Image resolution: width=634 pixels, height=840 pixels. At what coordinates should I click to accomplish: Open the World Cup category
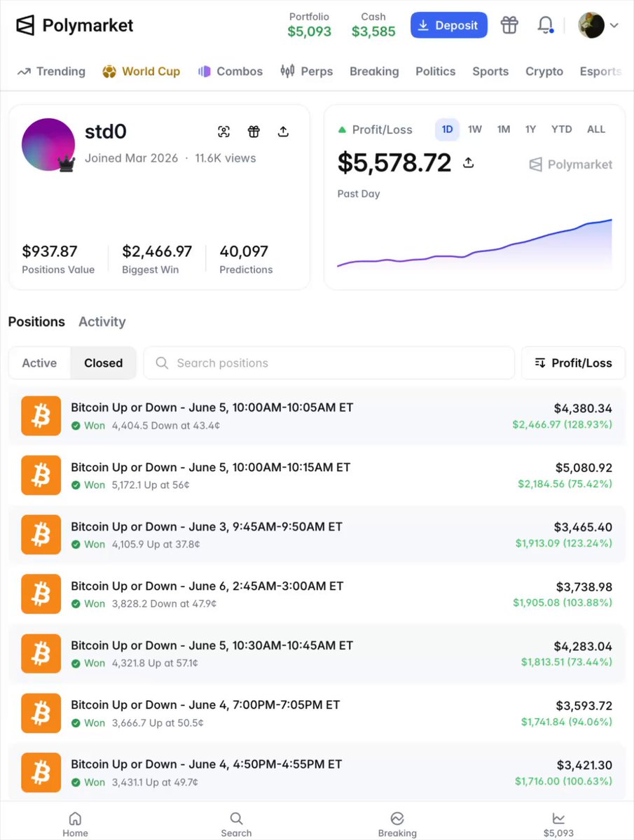[x=141, y=71]
